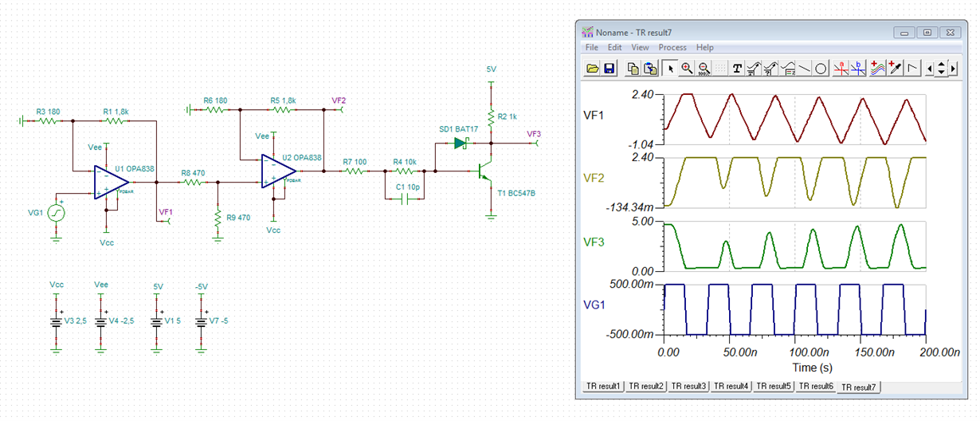Open the Edit menu
Image resolution: width=980 pixels, height=421 pixels.
point(614,48)
